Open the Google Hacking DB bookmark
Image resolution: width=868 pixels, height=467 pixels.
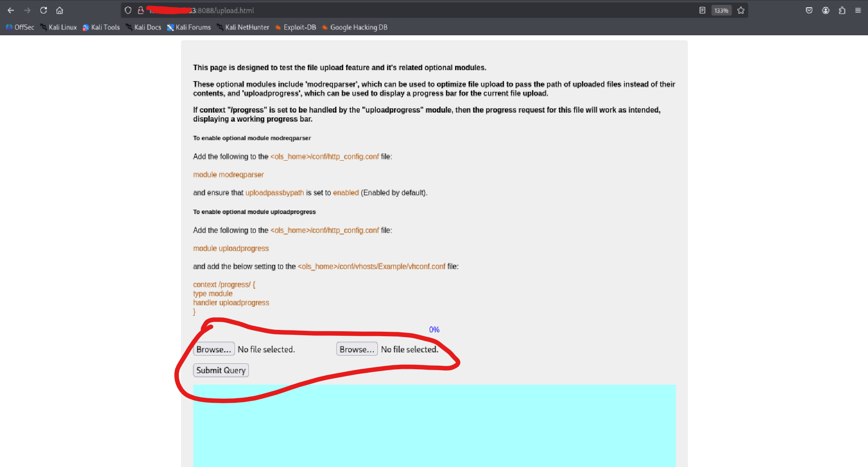click(x=354, y=27)
